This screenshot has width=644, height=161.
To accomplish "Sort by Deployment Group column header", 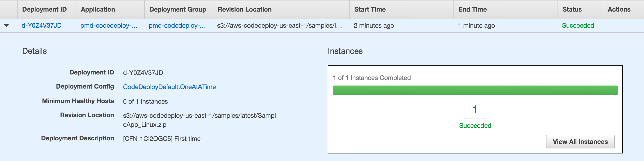I will pos(178,9).
